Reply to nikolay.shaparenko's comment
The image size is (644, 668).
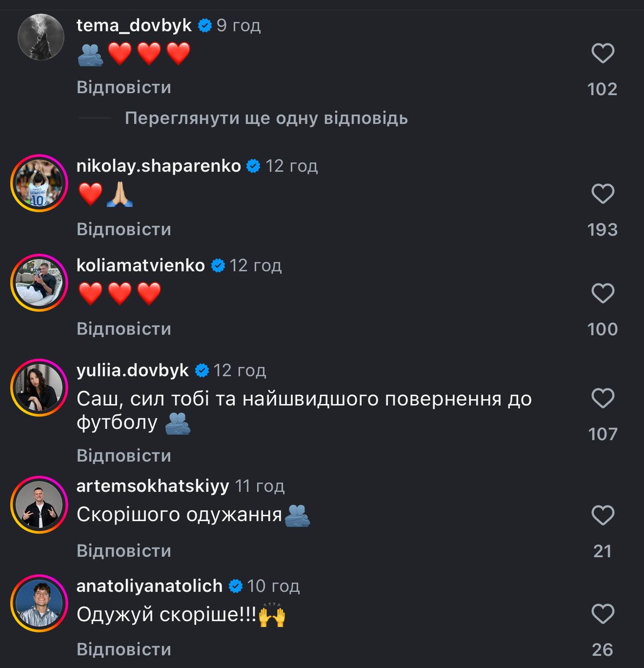click(x=124, y=229)
